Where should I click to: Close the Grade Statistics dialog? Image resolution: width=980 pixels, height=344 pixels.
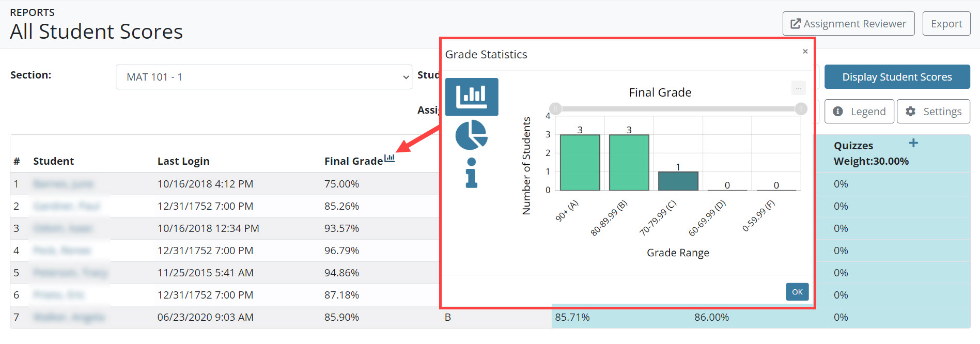click(x=805, y=51)
